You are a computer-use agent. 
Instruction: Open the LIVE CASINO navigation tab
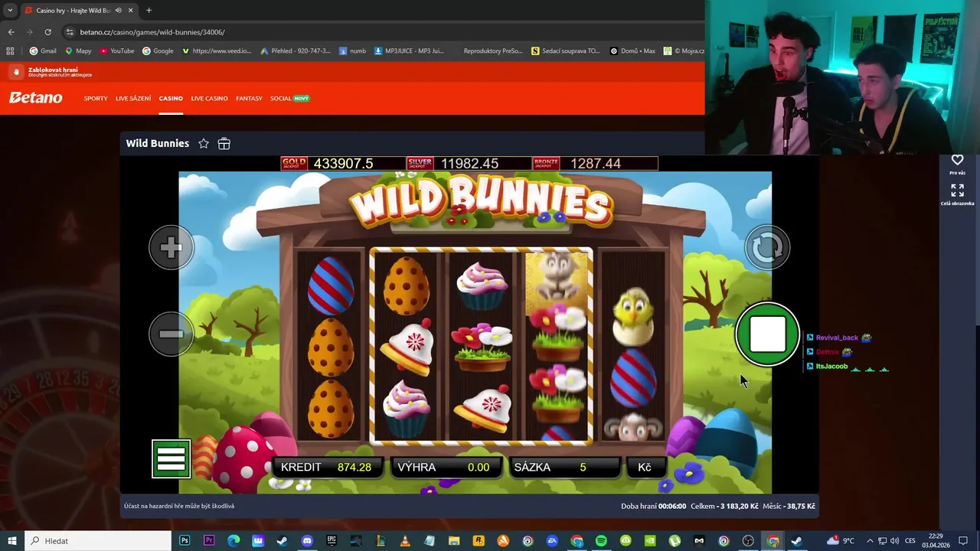click(209, 99)
